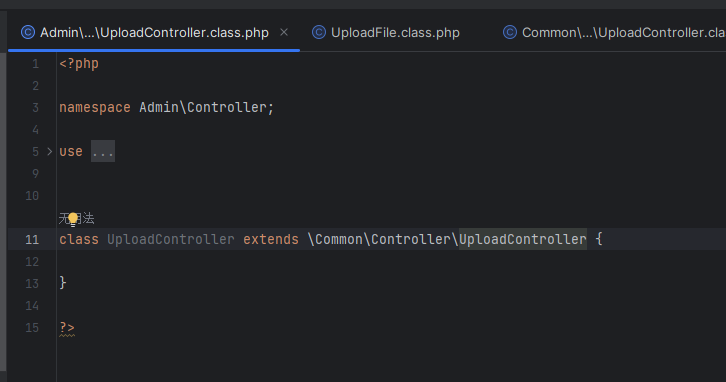
Task: Click the gray UploadController class declaration name
Action: (171, 239)
